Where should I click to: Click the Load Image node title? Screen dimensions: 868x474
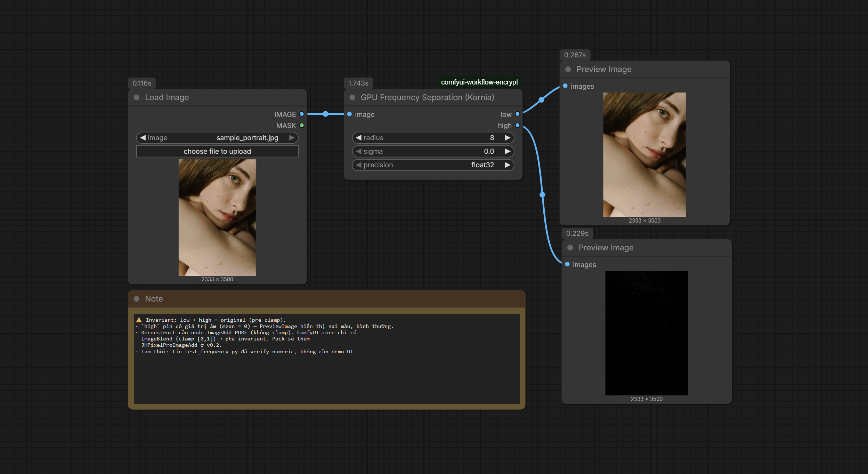coord(167,97)
